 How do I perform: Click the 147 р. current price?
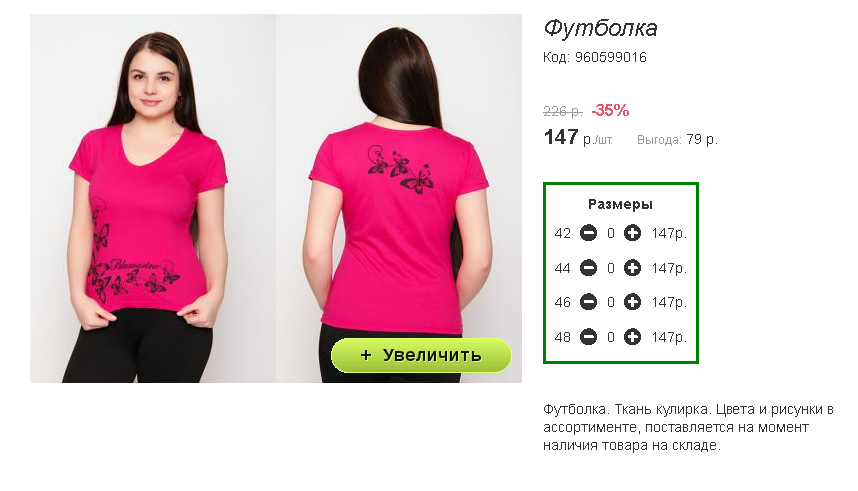point(578,137)
